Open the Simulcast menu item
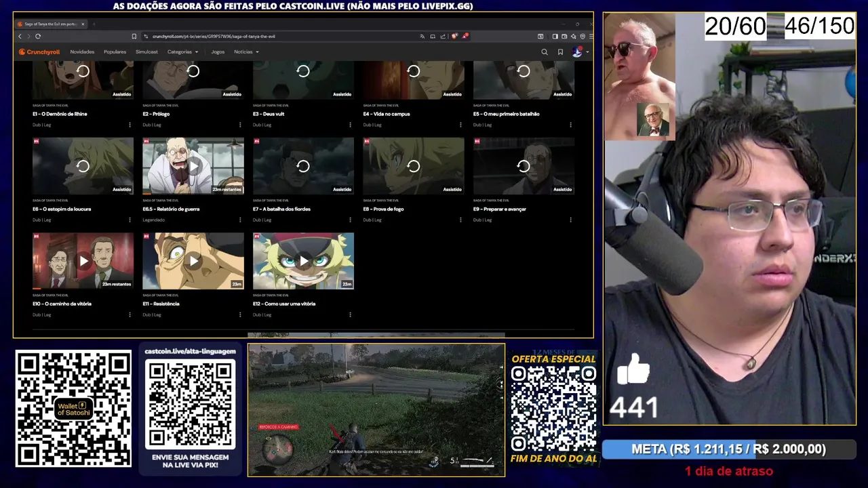The width and height of the screenshot is (868, 488). click(x=146, y=52)
